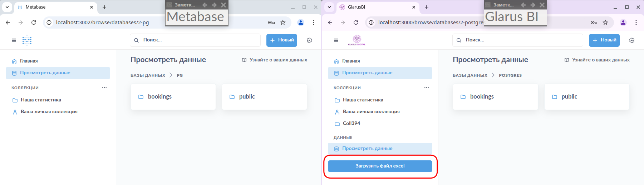View site info icon in GlarusBI address bar
Viewport: 644px width, 185px height.
pyautogui.click(x=372, y=22)
